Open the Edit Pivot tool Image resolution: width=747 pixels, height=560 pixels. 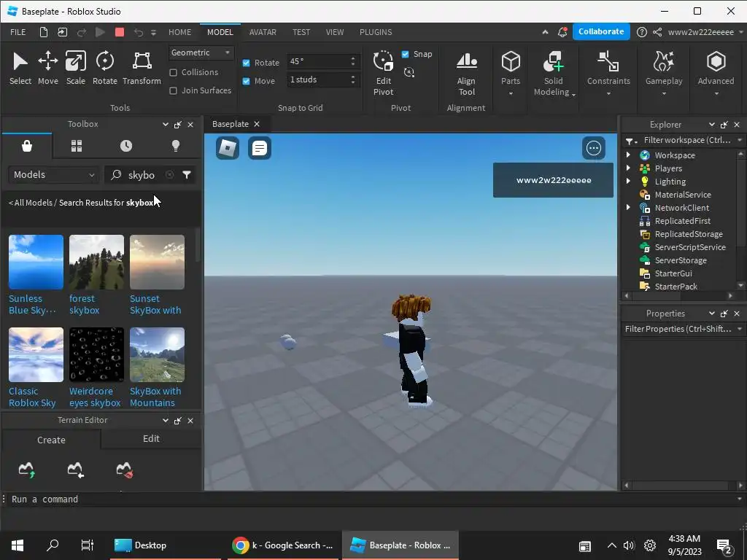384,73
